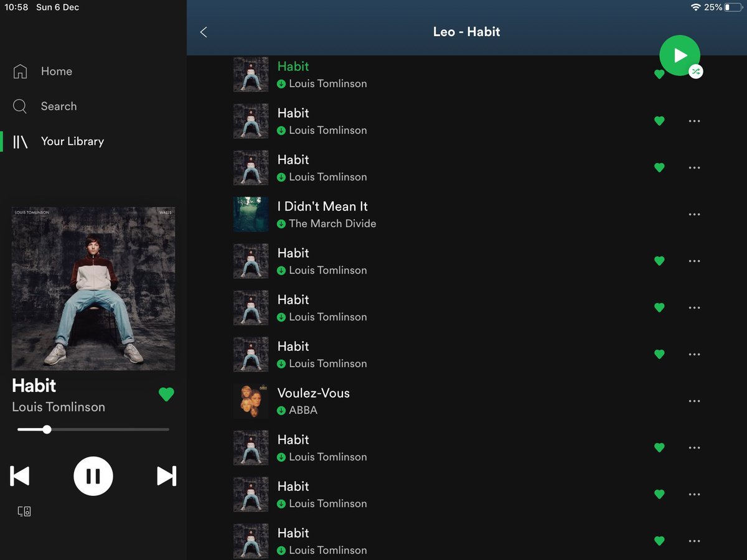The height and width of the screenshot is (560, 747).
Task: Open more options for I Didn't Mean It
Action: pos(695,215)
